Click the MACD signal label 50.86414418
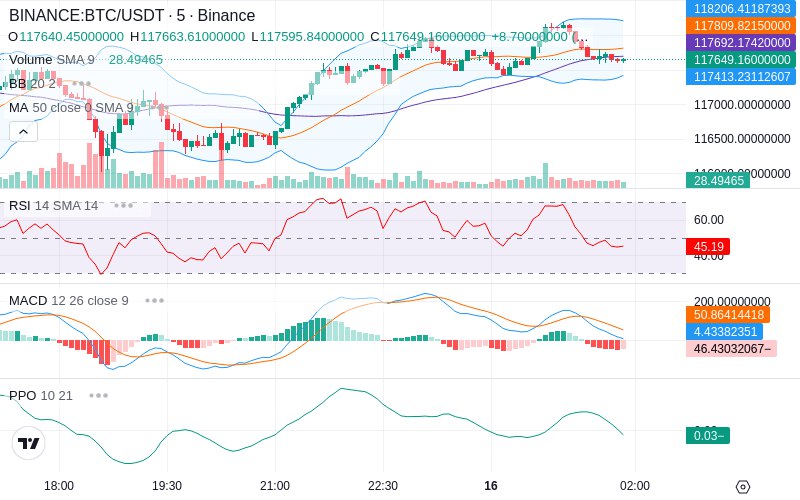 click(728, 314)
